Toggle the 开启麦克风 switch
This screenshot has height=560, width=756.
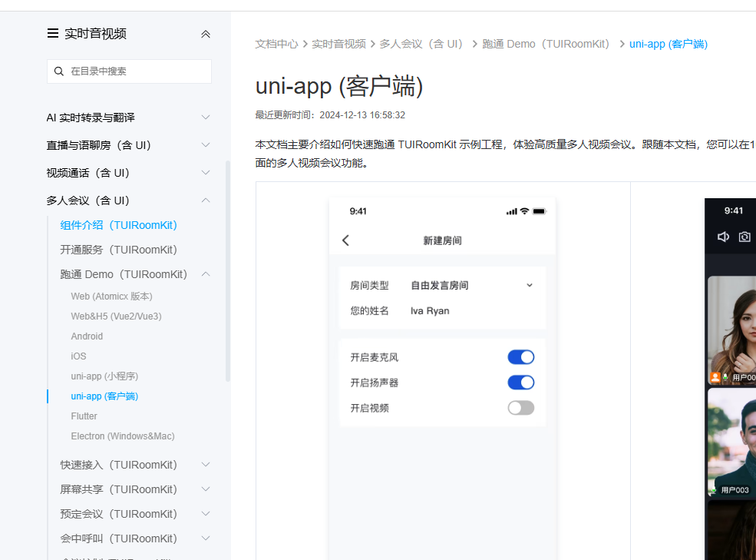(x=520, y=357)
